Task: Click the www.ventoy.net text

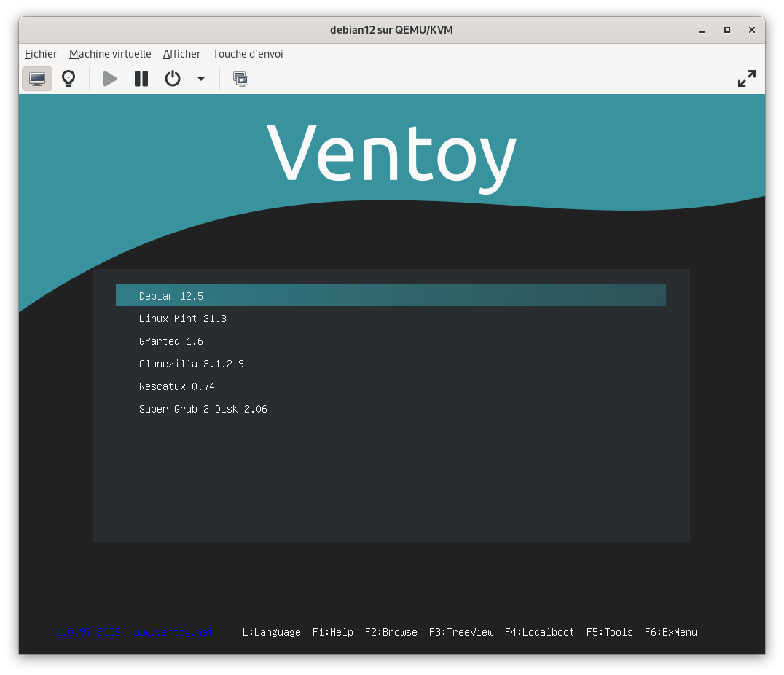Action: [x=173, y=632]
